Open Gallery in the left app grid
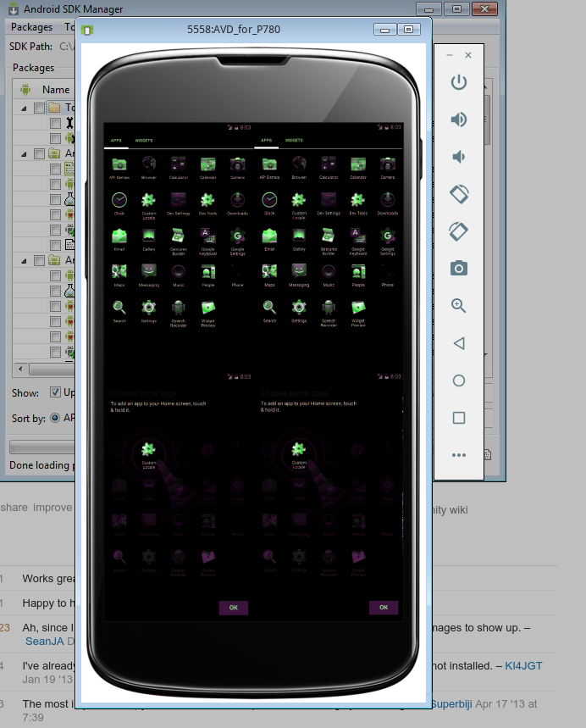 click(x=149, y=239)
